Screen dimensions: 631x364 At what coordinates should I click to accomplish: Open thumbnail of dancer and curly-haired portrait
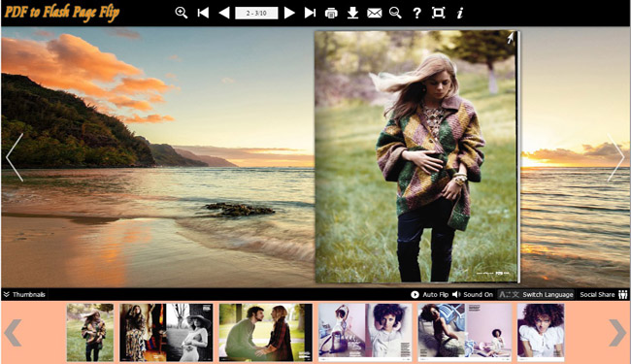pos(365,332)
